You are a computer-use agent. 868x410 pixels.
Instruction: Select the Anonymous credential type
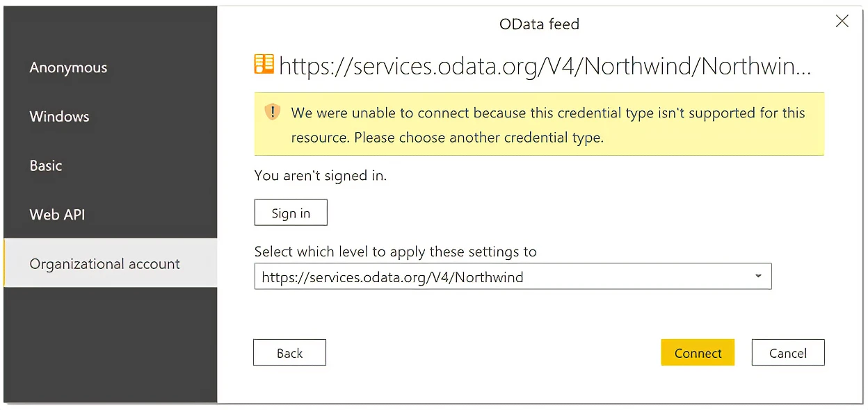tap(68, 67)
